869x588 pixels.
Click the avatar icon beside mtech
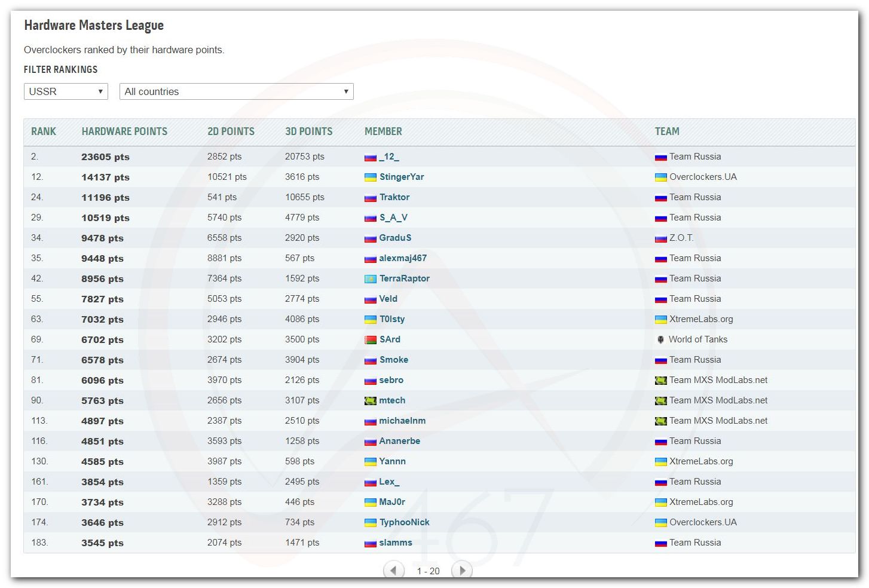pyautogui.click(x=371, y=401)
